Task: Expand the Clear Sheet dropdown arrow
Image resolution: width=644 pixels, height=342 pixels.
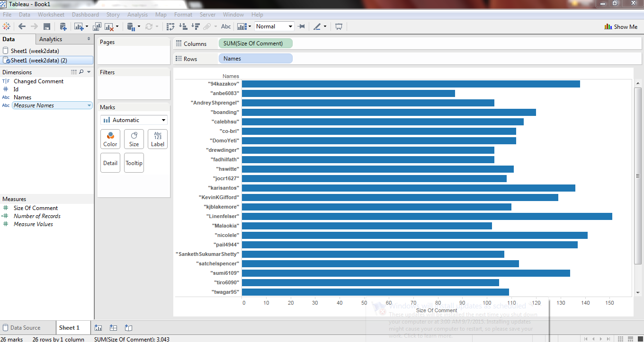Action: click(x=117, y=26)
